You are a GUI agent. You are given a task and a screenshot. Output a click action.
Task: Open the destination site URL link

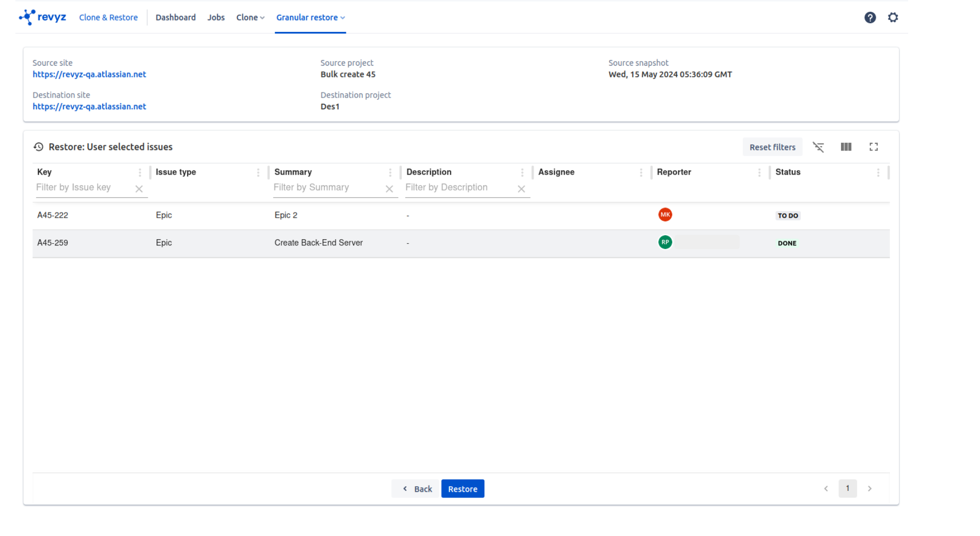point(89,107)
